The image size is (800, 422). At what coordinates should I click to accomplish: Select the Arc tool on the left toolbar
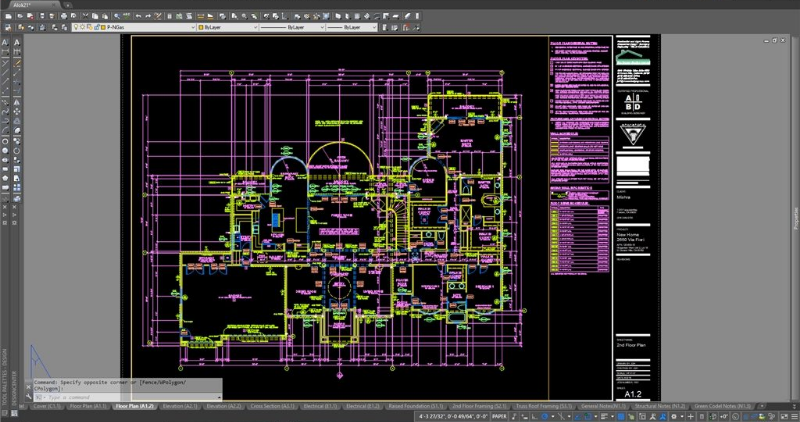point(6,130)
